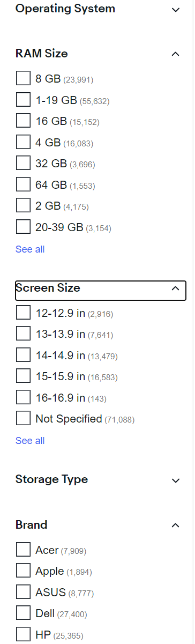Check the Acer brand checkbox
195x644 pixels.
[23, 550]
